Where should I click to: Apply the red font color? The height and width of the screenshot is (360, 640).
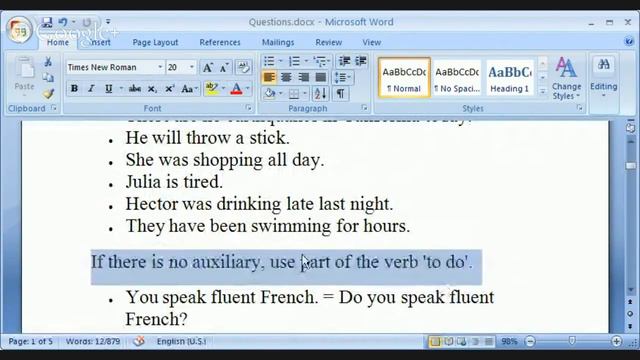[236, 88]
